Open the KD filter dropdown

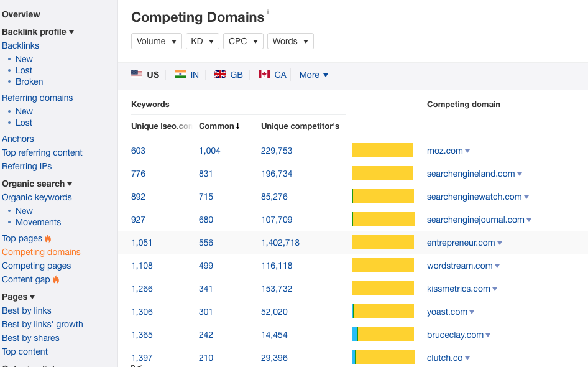(202, 41)
